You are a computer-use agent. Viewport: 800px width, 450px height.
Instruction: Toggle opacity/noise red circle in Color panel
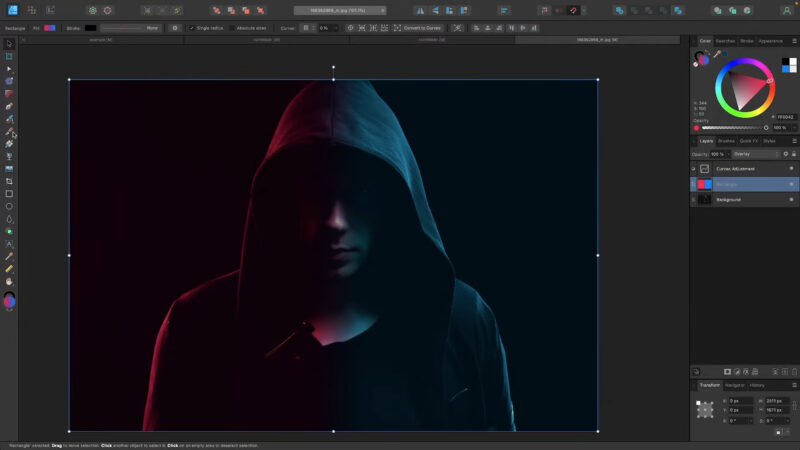pyautogui.click(x=696, y=128)
